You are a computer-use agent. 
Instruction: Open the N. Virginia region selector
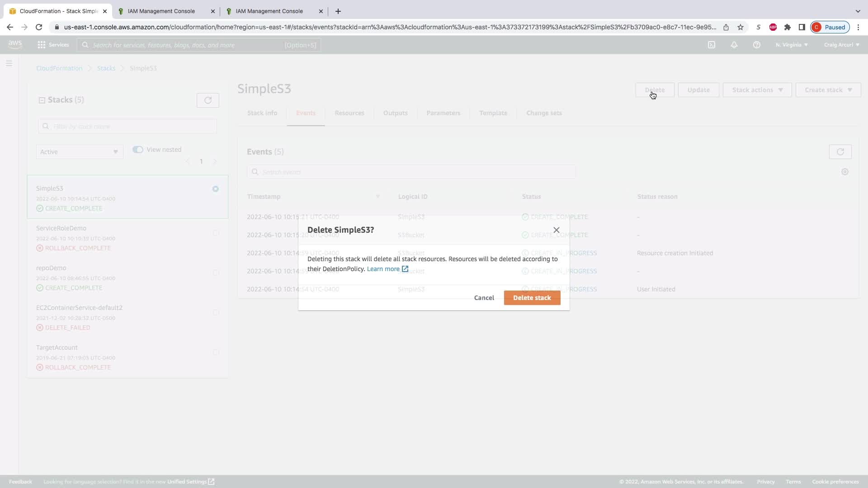pos(792,45)
